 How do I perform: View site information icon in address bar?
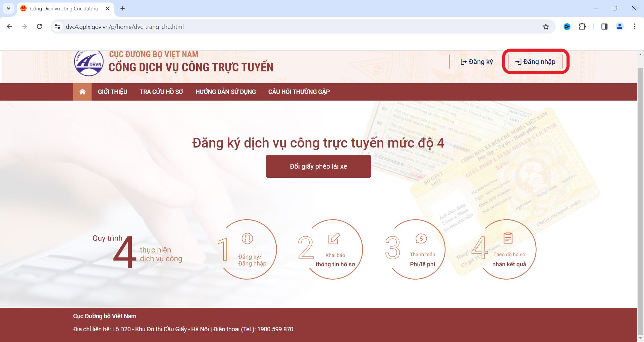(58, 27)
